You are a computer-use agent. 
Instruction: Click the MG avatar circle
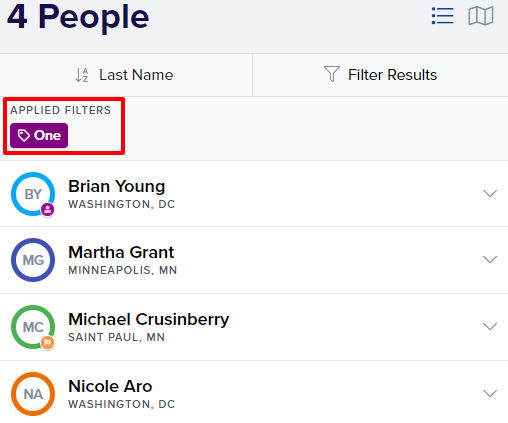[33, 260]
